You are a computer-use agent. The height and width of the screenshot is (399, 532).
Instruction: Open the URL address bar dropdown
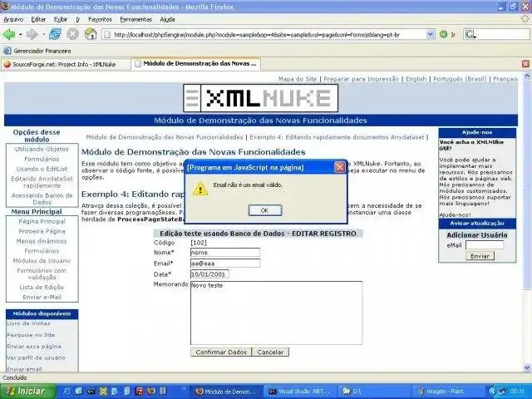pos(431,34)
